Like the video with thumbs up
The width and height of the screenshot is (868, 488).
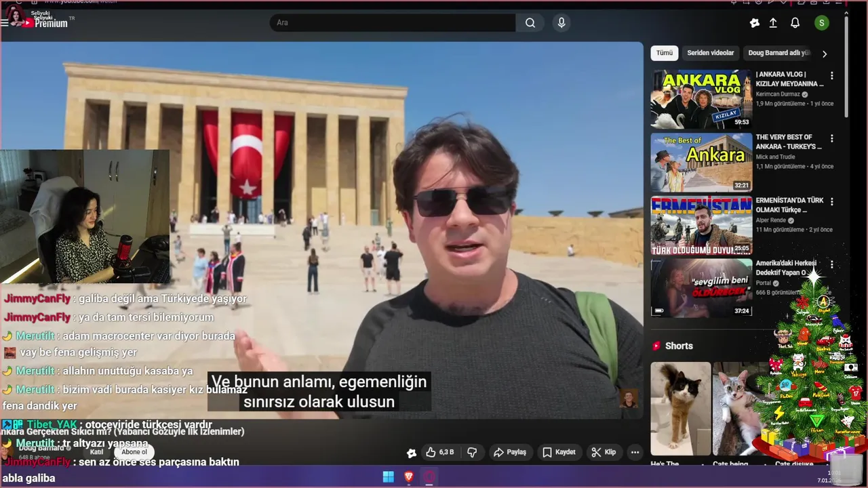[x=431, y=452]
